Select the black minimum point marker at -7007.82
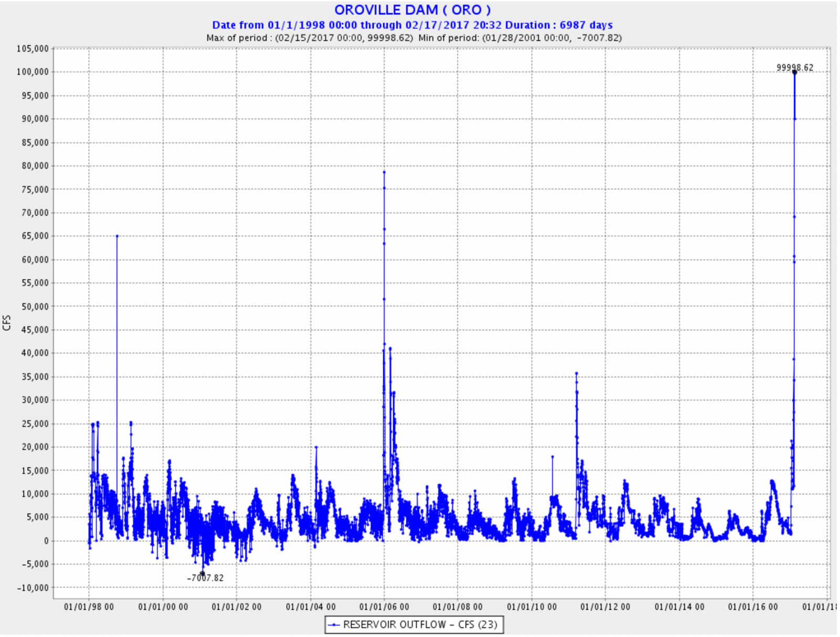 [203, 573]
